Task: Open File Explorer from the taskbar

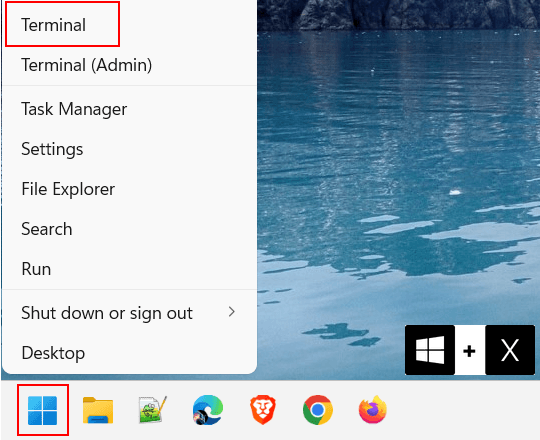Action: click(x=98, y=410)
